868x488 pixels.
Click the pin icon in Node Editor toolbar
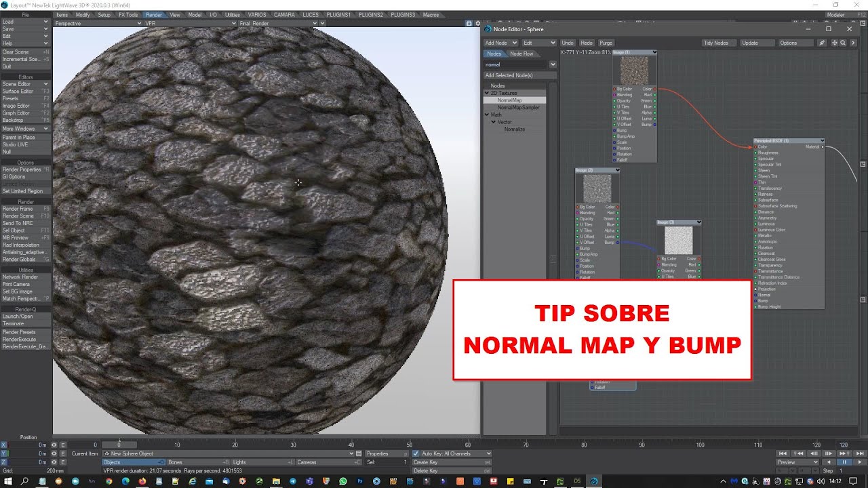pyautogui.click(x=823, y=43)
